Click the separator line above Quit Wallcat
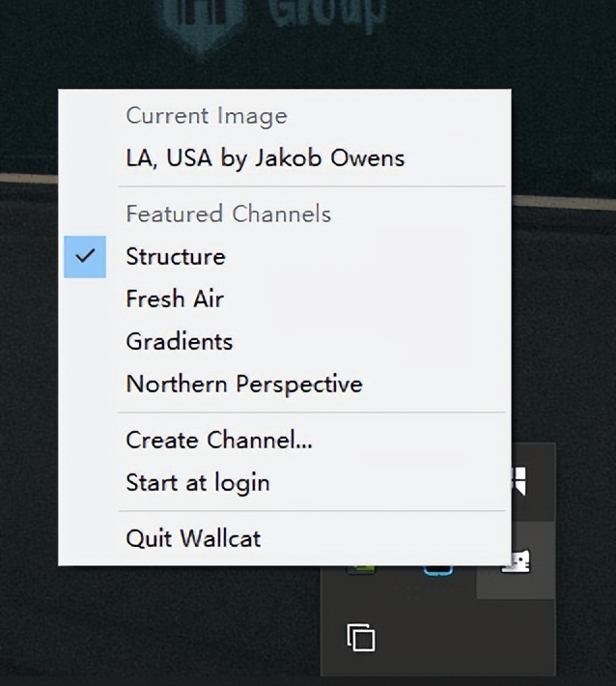The height and width of the screenshot is (686, 616). click(285, 510)
